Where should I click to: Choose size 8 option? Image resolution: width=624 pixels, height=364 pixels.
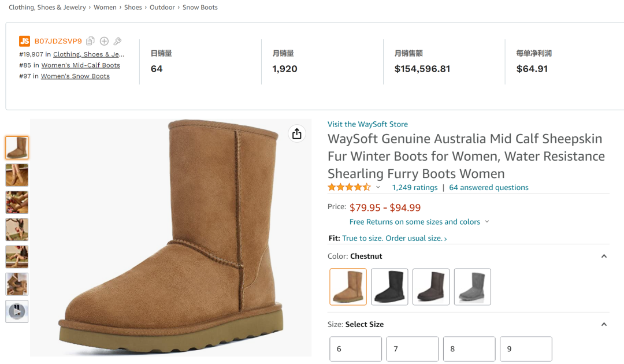(x=469, y=349)
